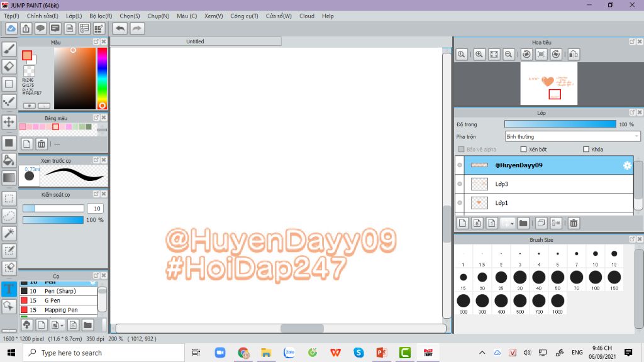Screen dimensions: 644x362
Task: Select the Brush tool in left toolbar
Action: (9, 49)
